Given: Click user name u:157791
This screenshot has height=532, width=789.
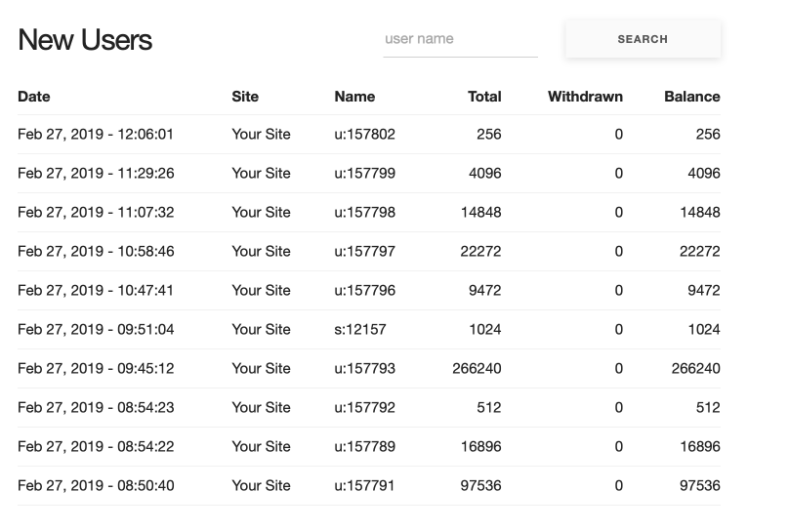Looking at the screenshot, I should [x=364, y=486].
